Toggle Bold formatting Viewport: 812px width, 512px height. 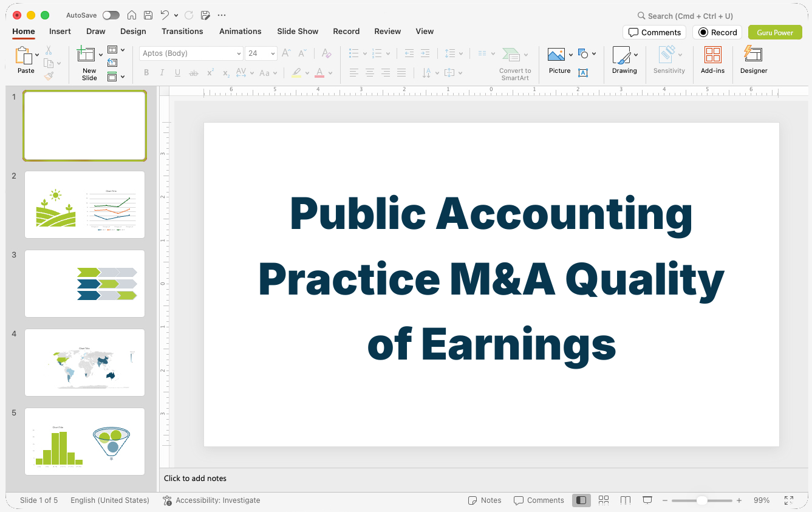[x=146, y=73]
